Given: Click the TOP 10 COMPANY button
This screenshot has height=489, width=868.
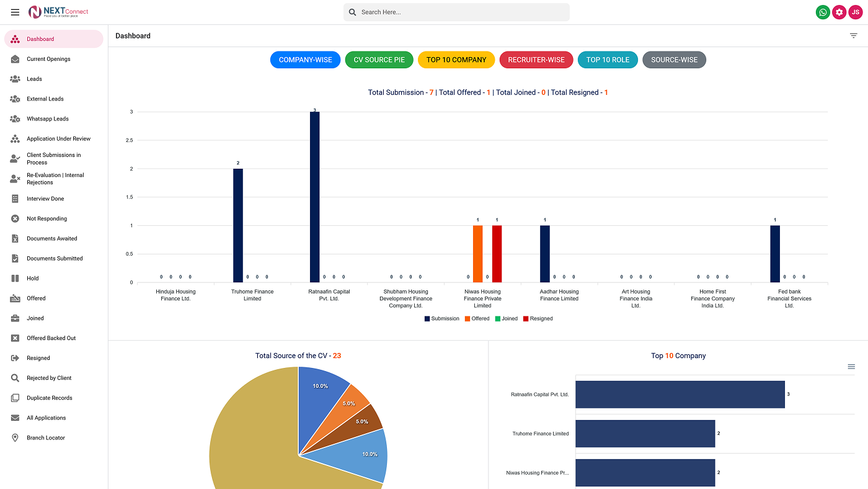Looking at the screenshot, I should (x=456, y=60).
